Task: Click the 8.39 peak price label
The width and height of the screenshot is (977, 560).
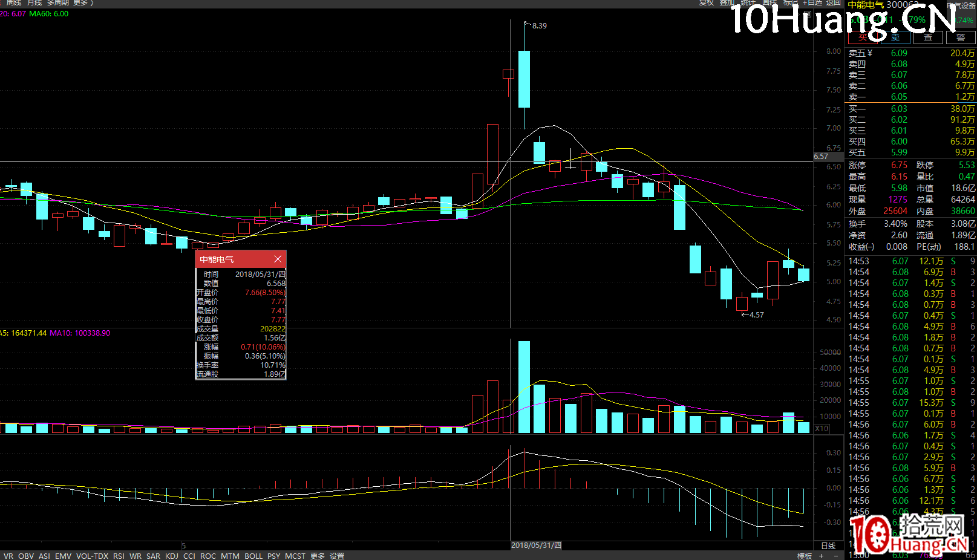Action: pyautogui.click(x=539, y=25)
